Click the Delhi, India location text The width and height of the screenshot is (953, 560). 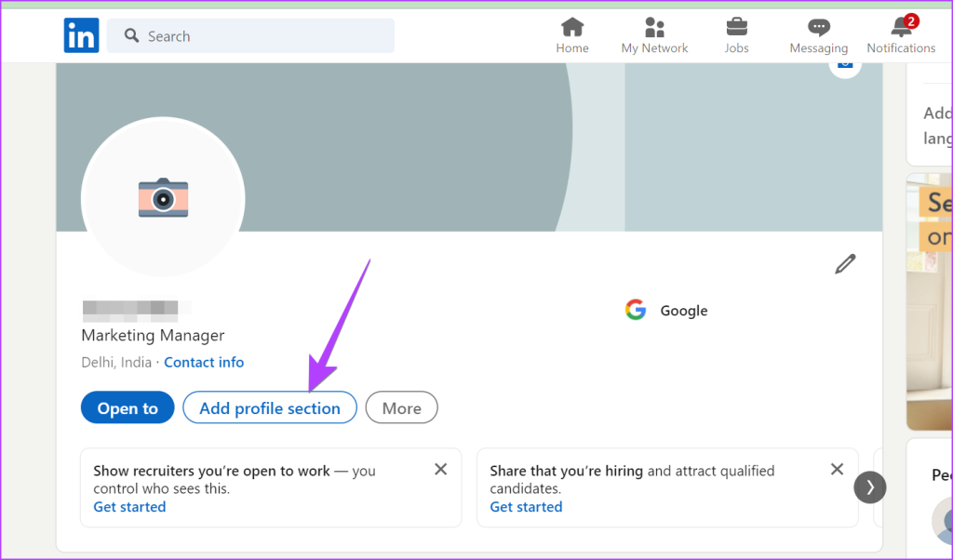coord(116,362)
